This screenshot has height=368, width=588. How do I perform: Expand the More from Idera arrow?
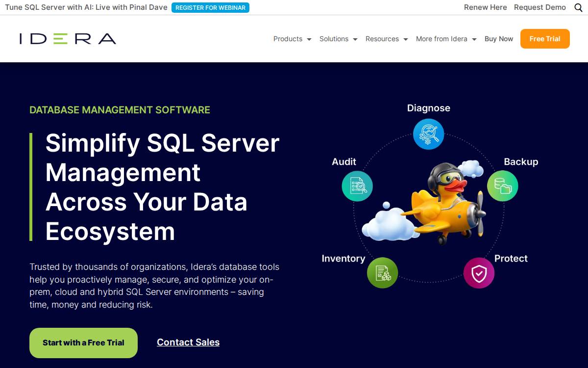point(474,39)
